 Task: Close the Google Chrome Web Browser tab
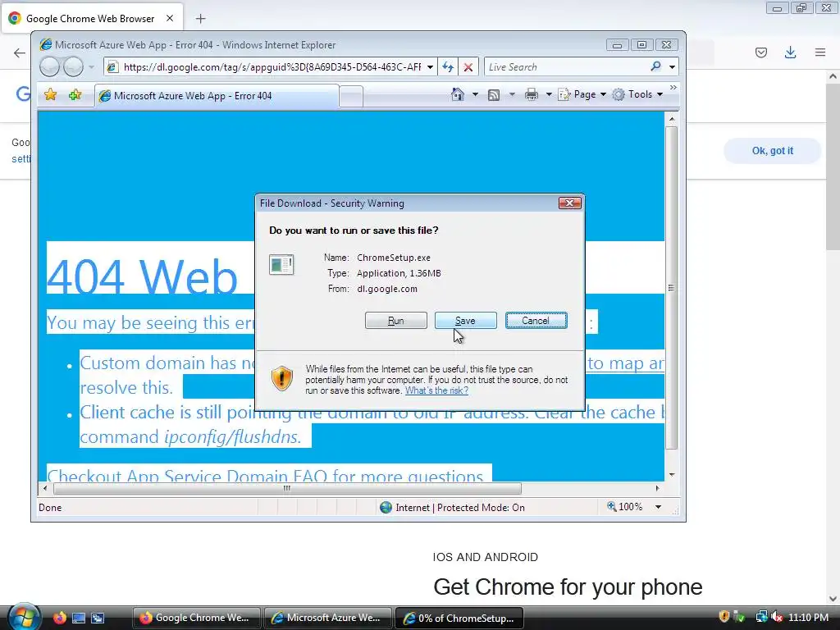(x=170, y=18)
